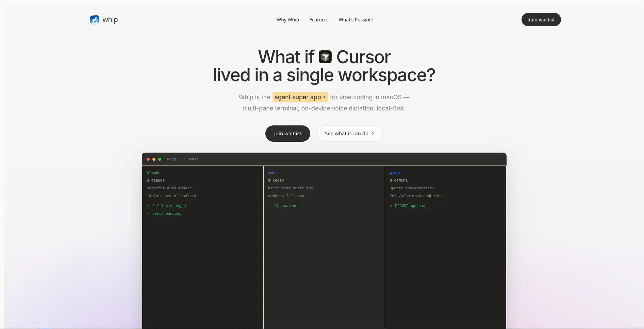This screenshot has width=644, height=329.
Task: Open the Features nav item
Action: (319, 20)
